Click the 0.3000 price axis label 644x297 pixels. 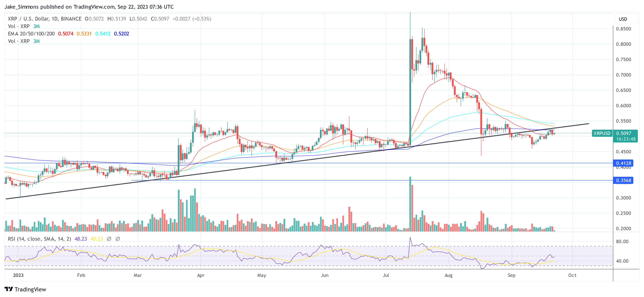tap(624, 198)
